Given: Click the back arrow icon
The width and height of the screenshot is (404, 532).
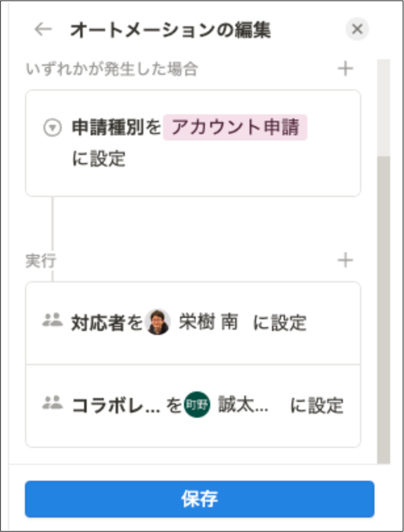Looking at the screenshot, I should tap(43, 29).
